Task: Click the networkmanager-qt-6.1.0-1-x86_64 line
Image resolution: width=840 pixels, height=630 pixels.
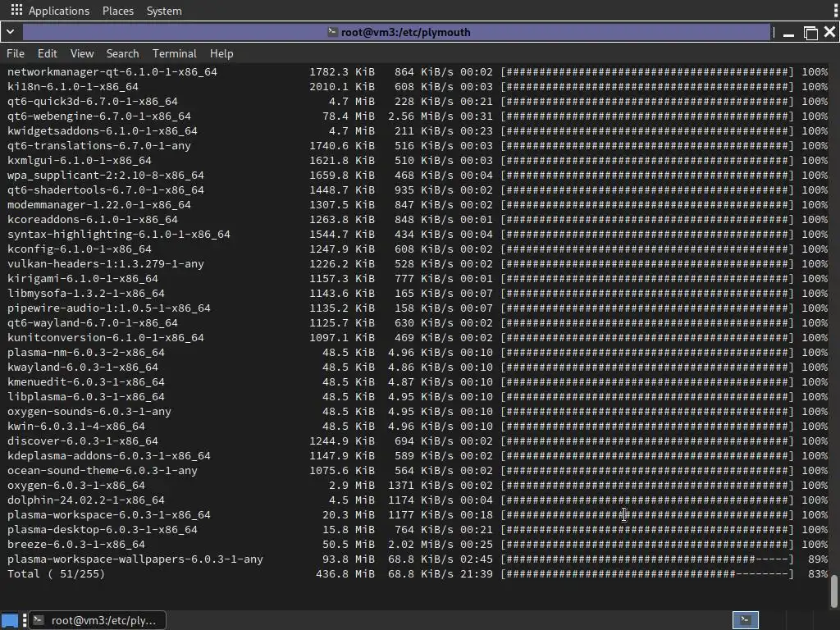Action: pyautogui.click(x=418, y=72)
